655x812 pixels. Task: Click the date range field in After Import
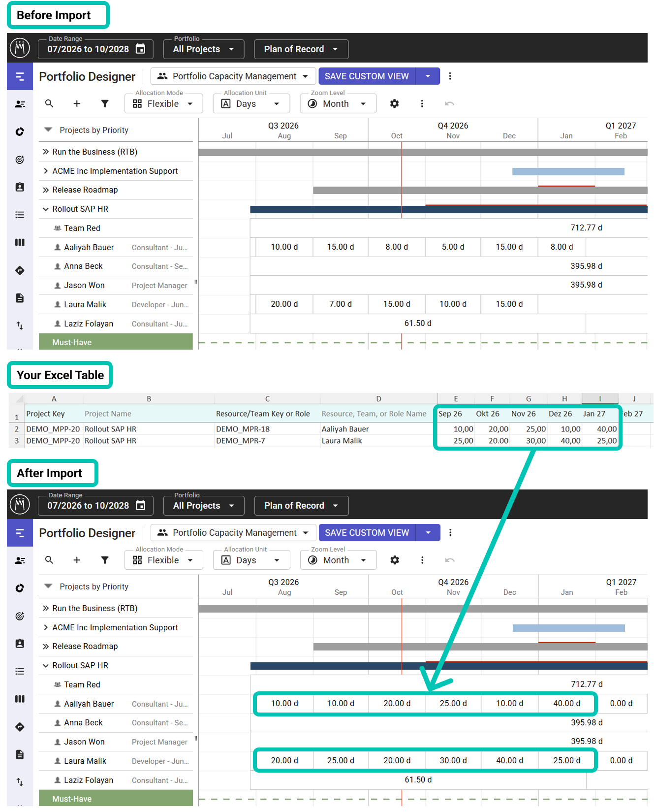point(95,506)
